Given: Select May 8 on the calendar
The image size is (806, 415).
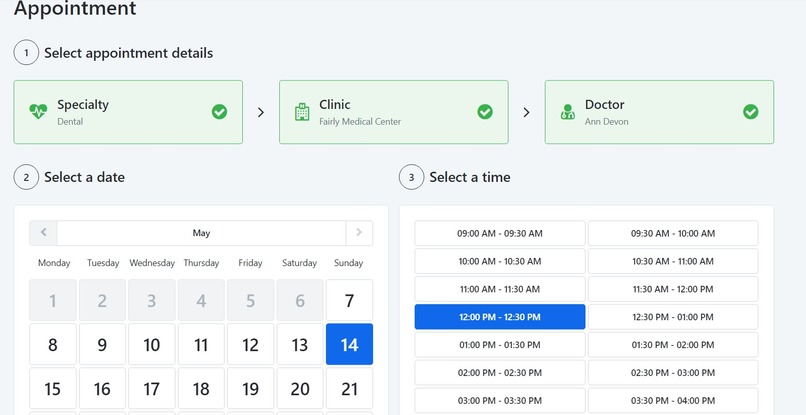Looking at the screenshot, I should click(53, 344).
